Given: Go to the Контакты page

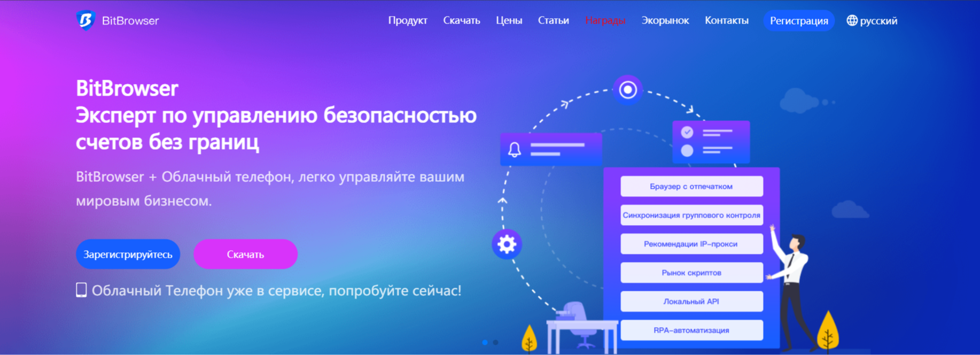Looking at the screenshot, I should (x=727, y=20).
